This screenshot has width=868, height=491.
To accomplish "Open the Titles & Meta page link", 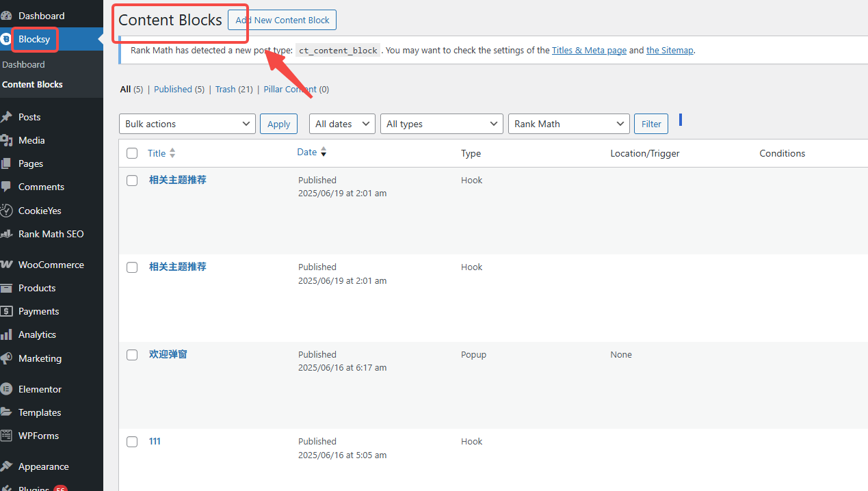I will tap(588, 50).
